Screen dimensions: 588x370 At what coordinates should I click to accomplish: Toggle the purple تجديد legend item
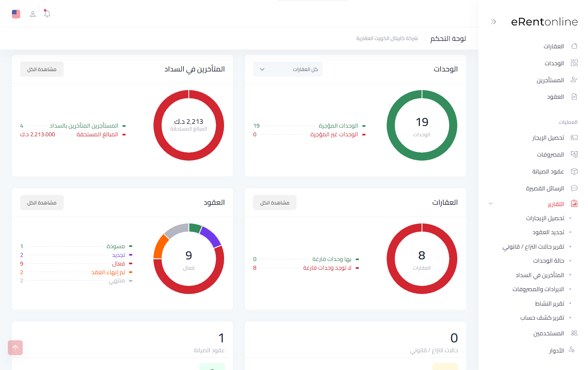(119, 255)
